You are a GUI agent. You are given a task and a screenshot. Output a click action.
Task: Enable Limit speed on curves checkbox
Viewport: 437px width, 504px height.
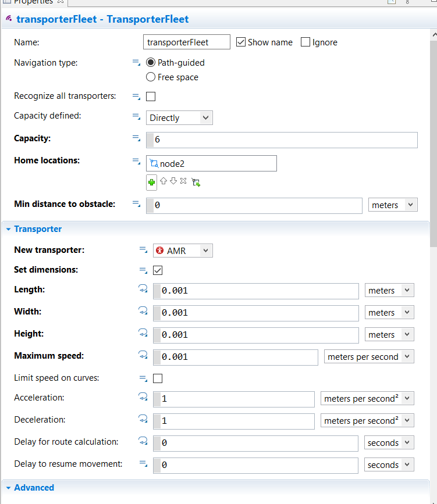tap(158, 378)
